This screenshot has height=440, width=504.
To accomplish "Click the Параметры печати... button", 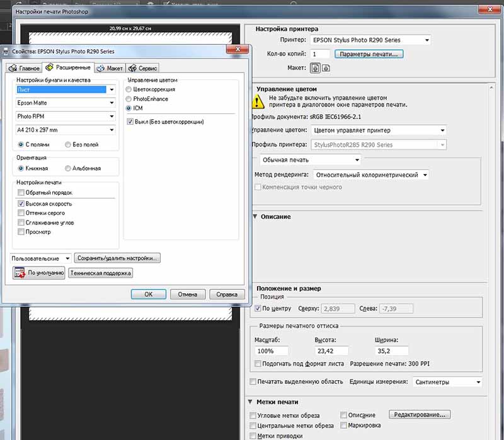I will [x=369, y=54].
